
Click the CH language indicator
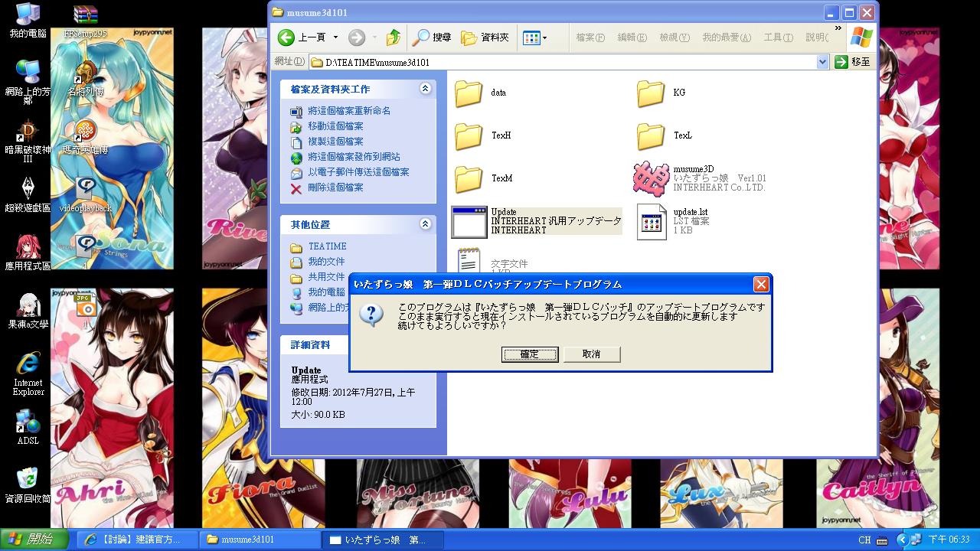(864, 540)
